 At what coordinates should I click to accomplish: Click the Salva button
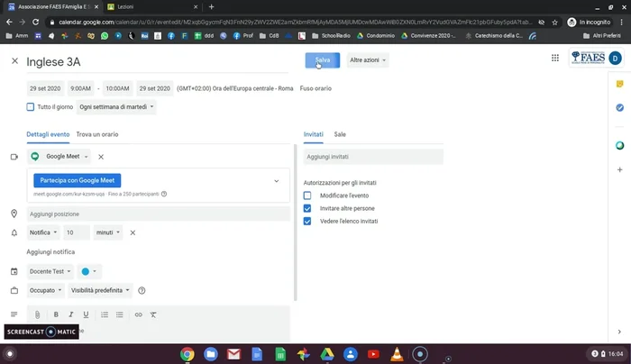click(x=323, y=60)
